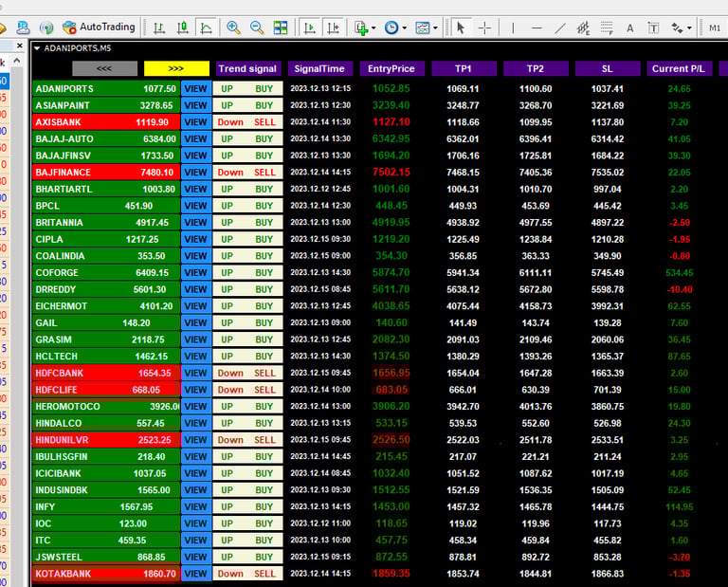Switch to candlestick chart display
Image resolution: width=728 pixels, height=587 pixels.
(x=182, y=28)
